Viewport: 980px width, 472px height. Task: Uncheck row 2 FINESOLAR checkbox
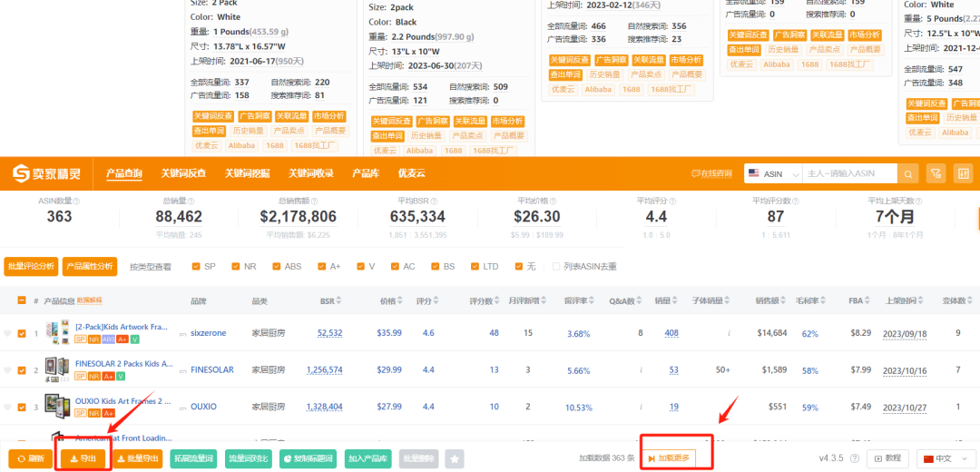tap(22, 370)
